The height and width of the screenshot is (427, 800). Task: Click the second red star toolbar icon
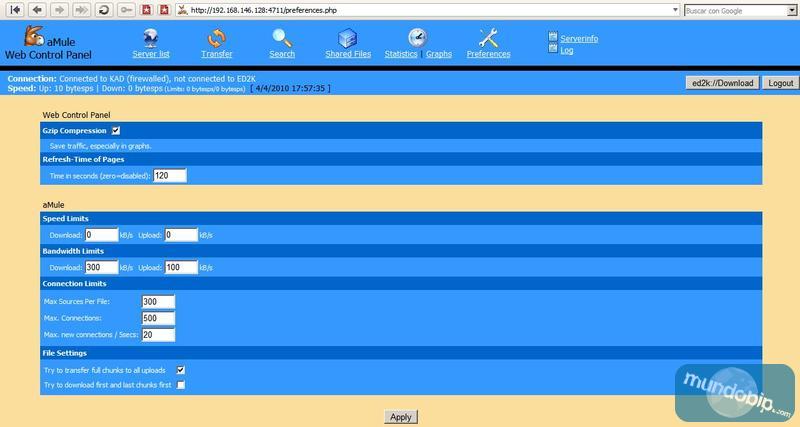point(164,10)
